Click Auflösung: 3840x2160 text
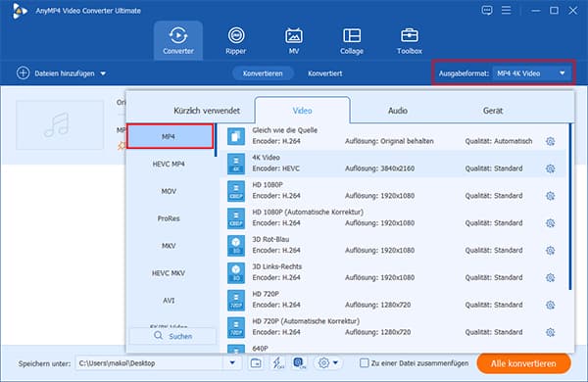The width and height of the screenshot is (588, 382). (379, 168)
